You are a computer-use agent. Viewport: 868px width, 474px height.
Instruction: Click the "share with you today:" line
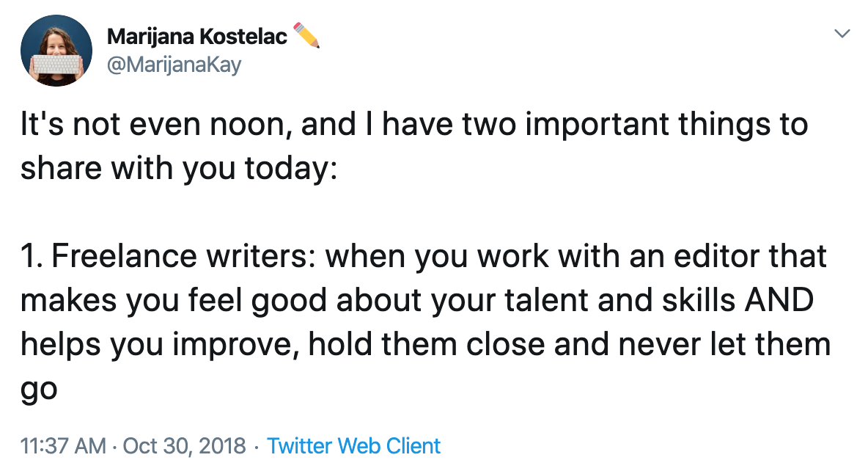[178, 168]
